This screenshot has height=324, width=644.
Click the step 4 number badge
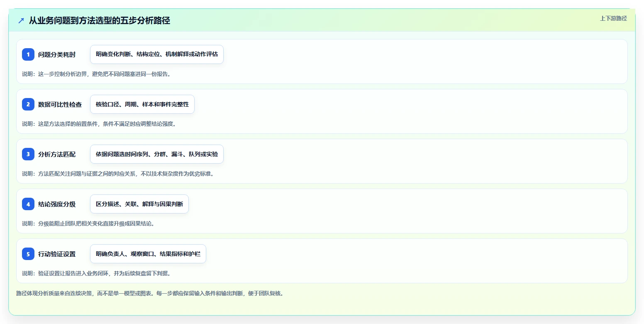[28, 204]
